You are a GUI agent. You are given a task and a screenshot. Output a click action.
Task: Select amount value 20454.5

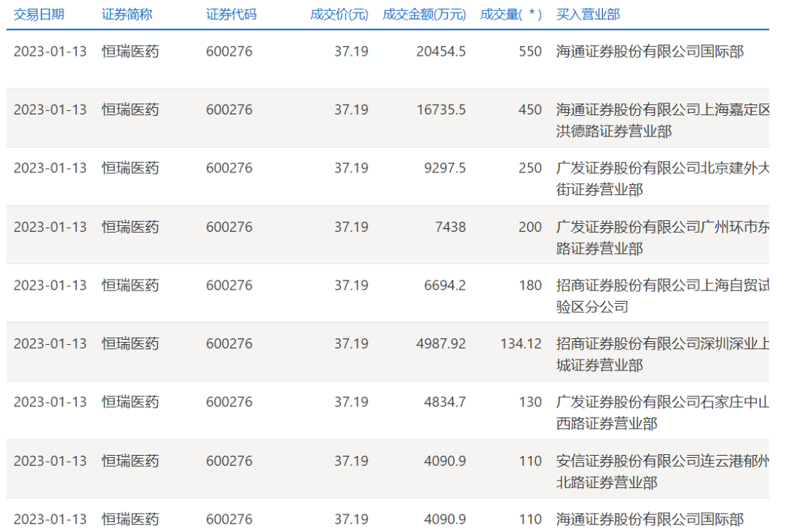(441, 51)
